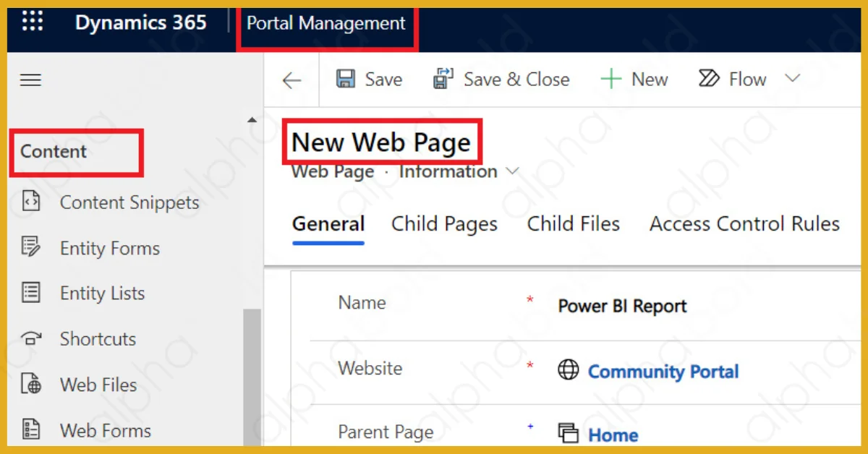Open Community Portal website link
This screenshot has width=868, height=454.
coord(663,372)
